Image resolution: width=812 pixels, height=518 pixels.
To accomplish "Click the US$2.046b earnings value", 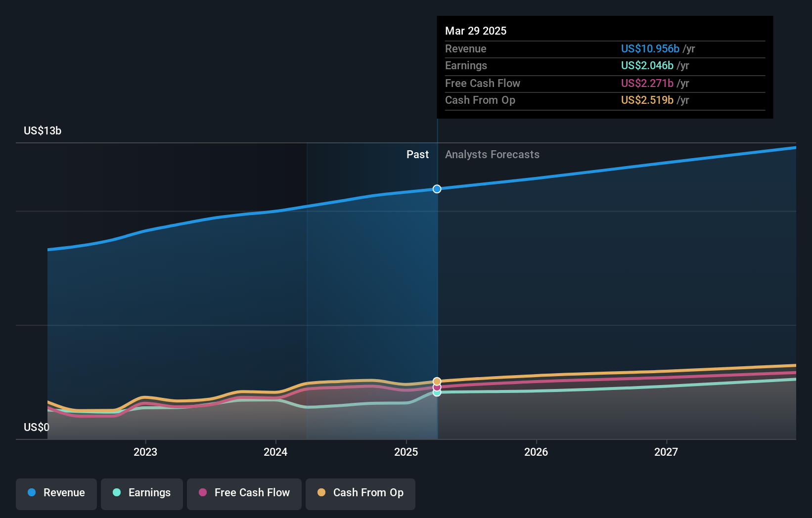I will [x=647, y=65].
